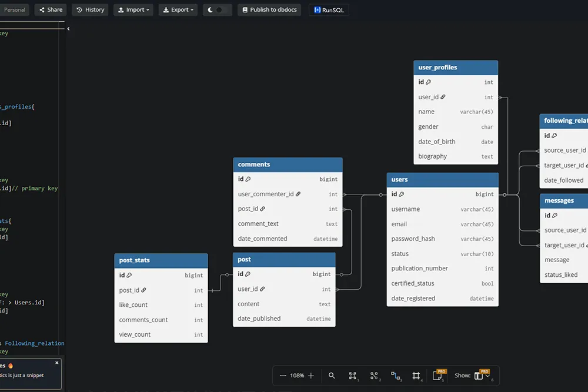Screen dimensions: 588x392
Task: Click the grid frame icon in toolbar
Action: (x=416, y=376)
